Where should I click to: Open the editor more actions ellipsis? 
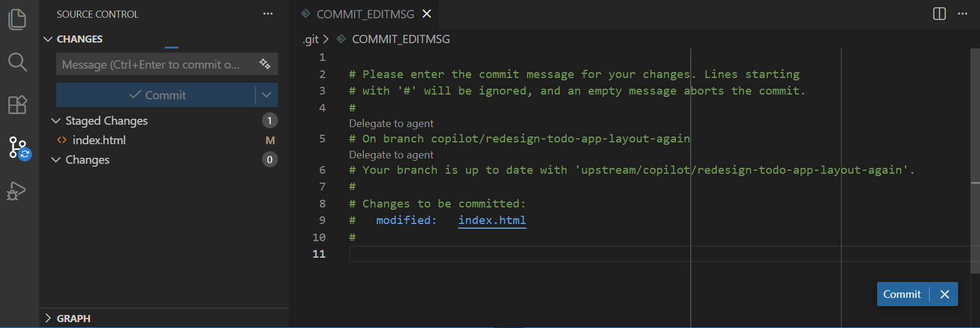pyautogui.click(x=963, y=14)
